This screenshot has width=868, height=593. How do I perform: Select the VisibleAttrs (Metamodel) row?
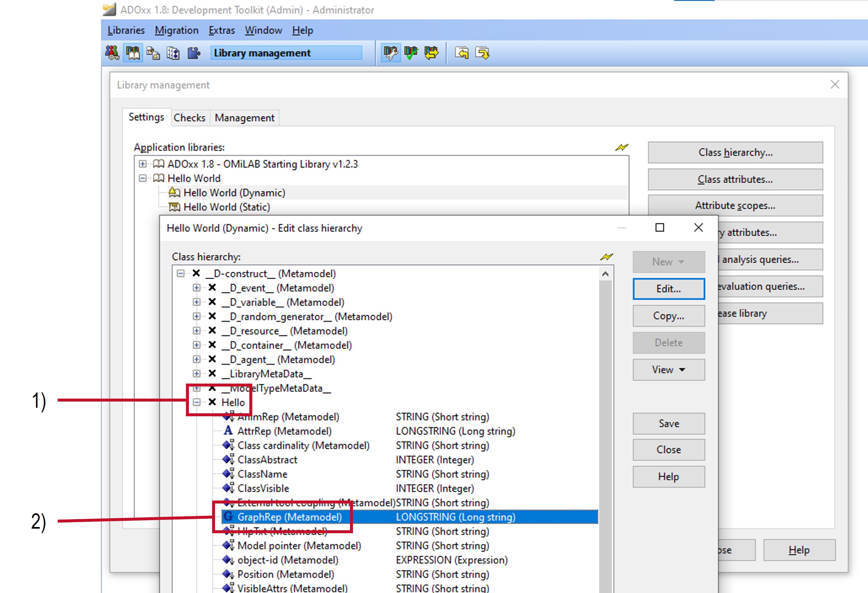(x=356, y=588)
